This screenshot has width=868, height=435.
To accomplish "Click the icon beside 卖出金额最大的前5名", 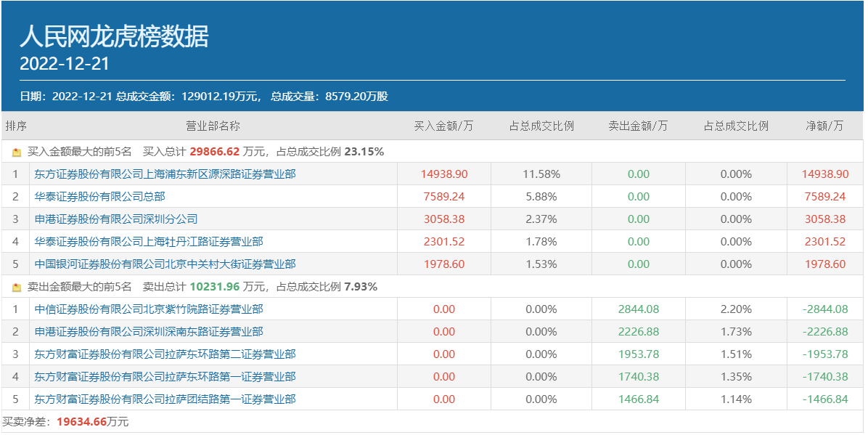I will [x=17, y=288].
